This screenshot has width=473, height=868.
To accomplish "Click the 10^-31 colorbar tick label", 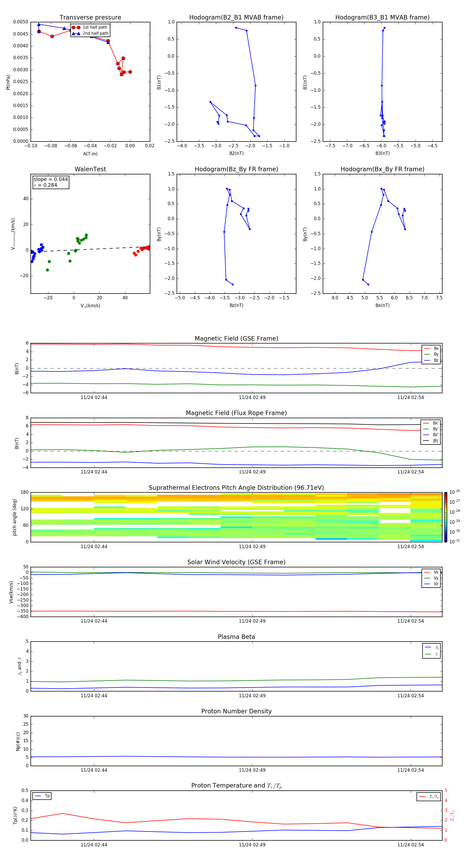I will tap(455, 542).
